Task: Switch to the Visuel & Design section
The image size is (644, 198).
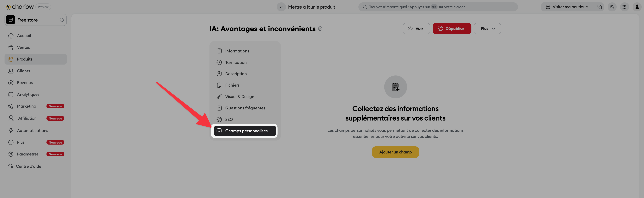Action: tap(239, 97)
